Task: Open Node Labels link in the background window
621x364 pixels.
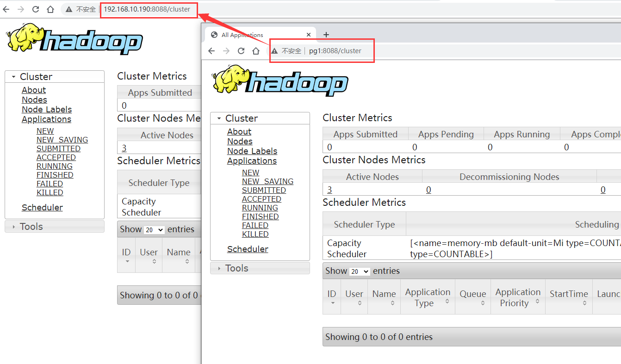Action: point(47,110)
